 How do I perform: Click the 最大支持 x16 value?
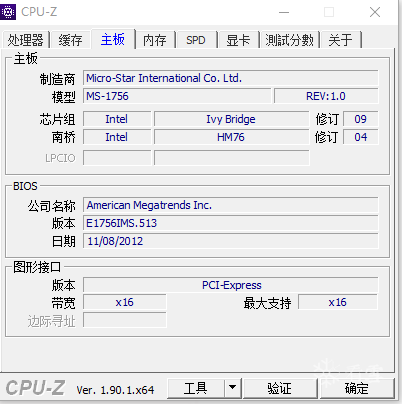pos(338,302)
